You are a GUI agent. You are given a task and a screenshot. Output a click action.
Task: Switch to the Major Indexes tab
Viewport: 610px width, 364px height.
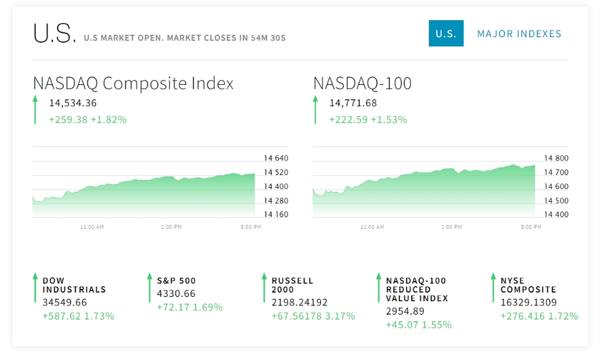pyautogui.click(x=519, y=34)
